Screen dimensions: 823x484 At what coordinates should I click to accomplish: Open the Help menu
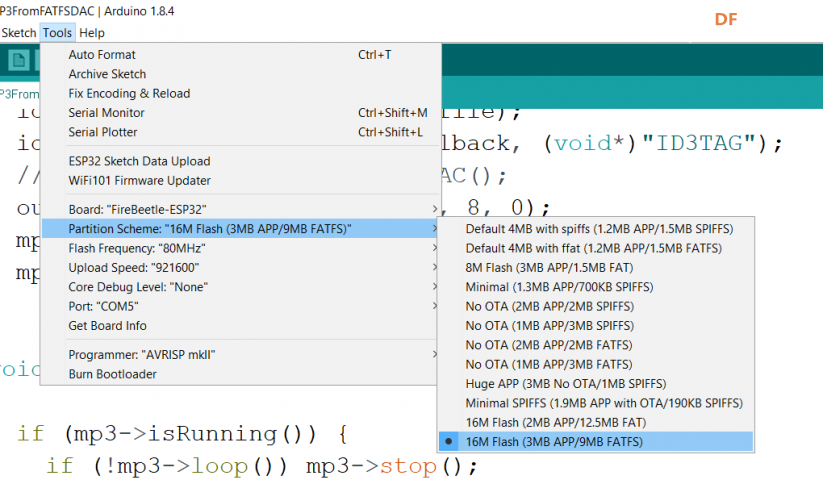[x=92, y=33]
